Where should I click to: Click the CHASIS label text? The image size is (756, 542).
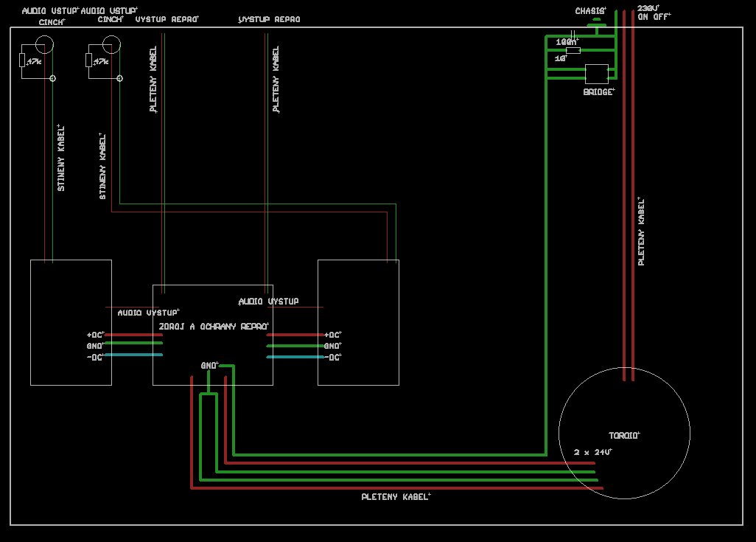590,10
